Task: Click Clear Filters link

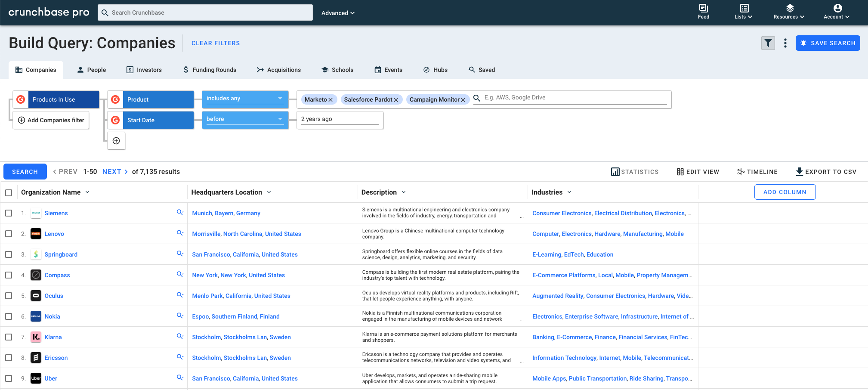Action: point(216,43)
